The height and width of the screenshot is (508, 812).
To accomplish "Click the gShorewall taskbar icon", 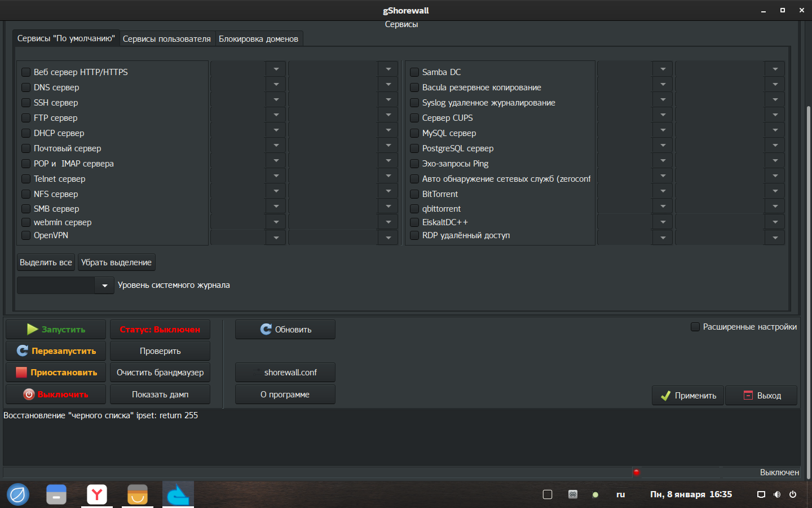I will click(178, 495).
